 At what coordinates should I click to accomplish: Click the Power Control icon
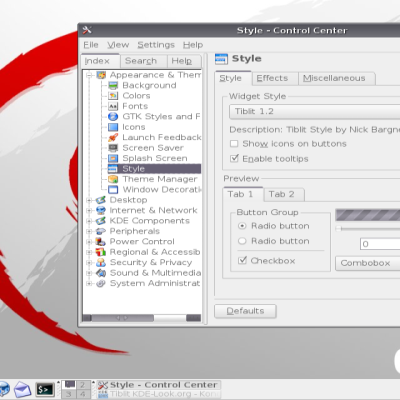pos(101,242)
